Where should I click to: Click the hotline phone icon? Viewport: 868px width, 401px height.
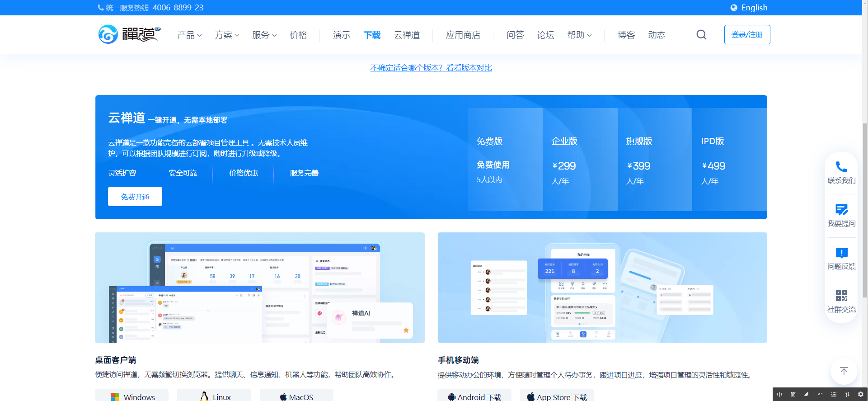click(100, 8)
